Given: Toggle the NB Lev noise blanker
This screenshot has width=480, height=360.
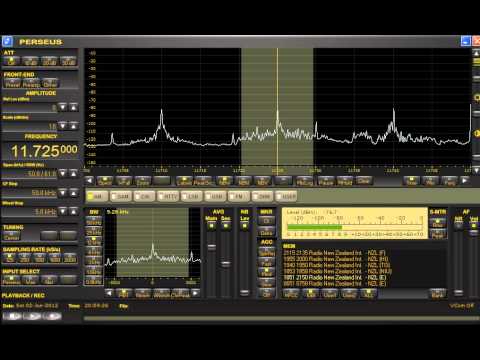Looking at the screenshot, I should point(244,226).
